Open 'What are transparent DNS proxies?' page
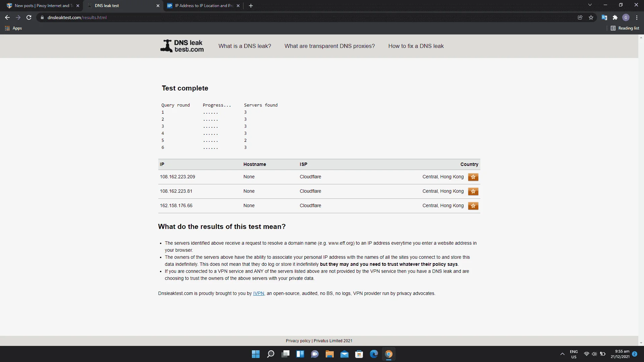This screenshot has width=644, height=362. point(330,46)
